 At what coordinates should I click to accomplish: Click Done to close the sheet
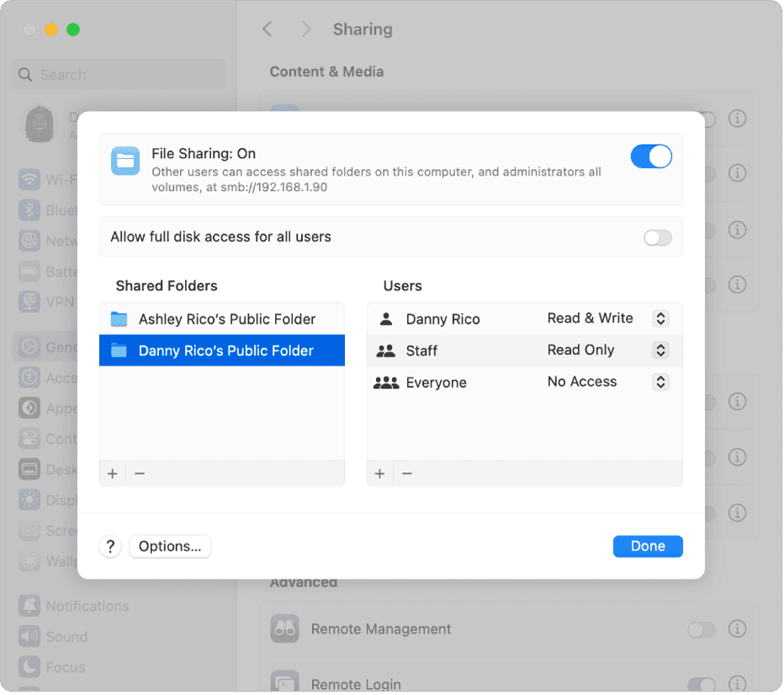(648, 546)
